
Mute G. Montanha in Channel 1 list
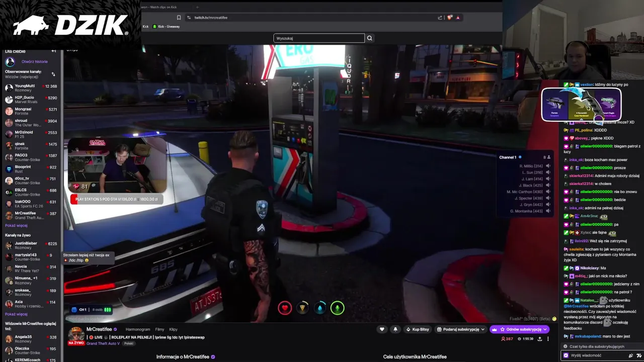coord(548,211)
